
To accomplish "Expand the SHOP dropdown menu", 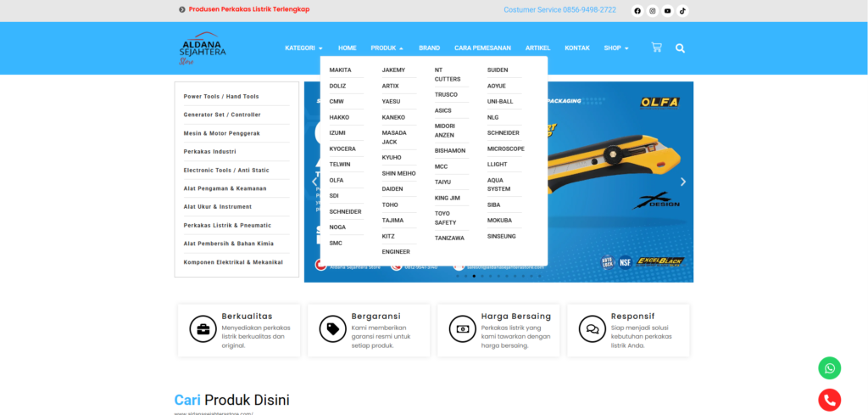I will [616, 48].
